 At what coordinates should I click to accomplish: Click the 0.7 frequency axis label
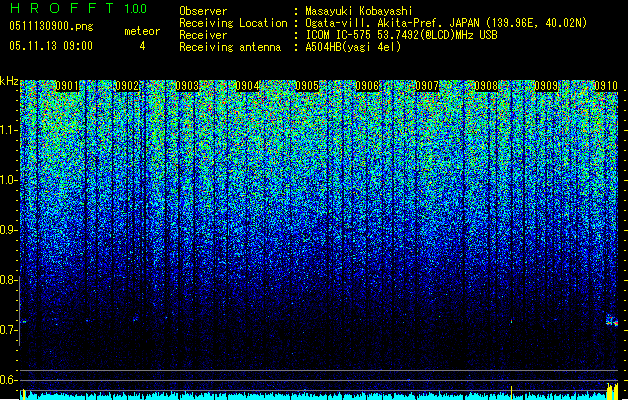click(x=8, y=330)
